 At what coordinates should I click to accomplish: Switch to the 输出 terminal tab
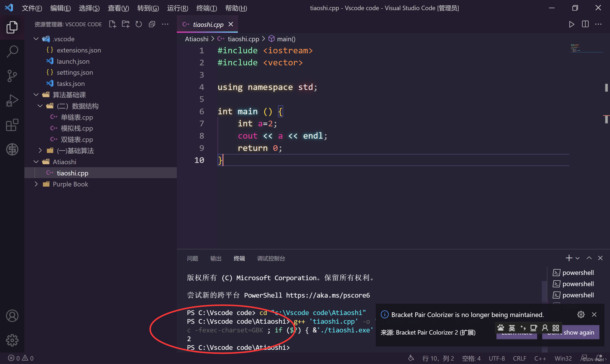pos(215,258)
